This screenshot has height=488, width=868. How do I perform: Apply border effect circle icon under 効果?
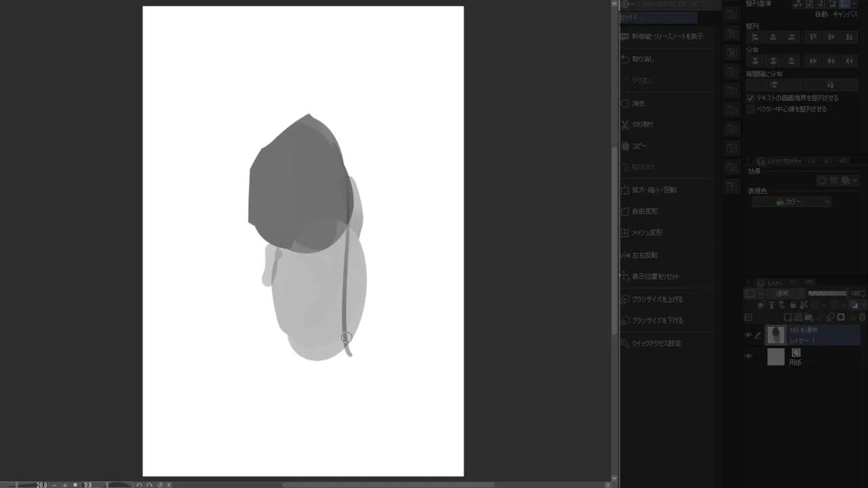[822, 180]
